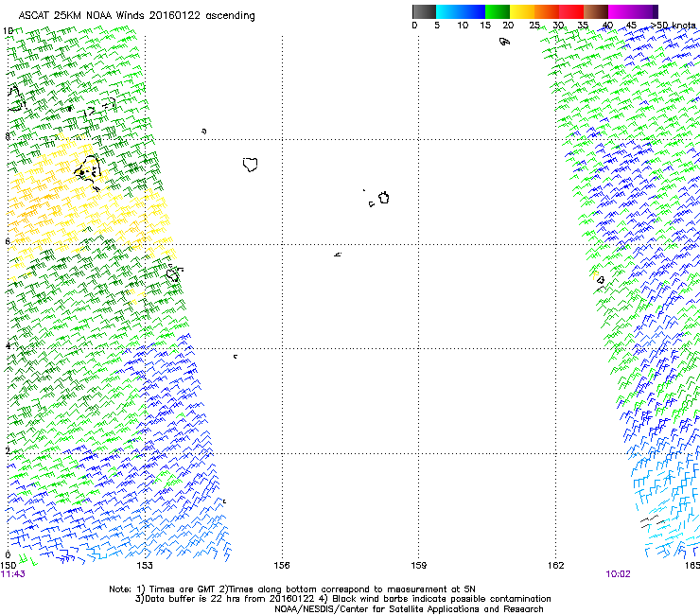Click the '>50 knots' legend label
The image size is (700, 615).
point(674,26)
